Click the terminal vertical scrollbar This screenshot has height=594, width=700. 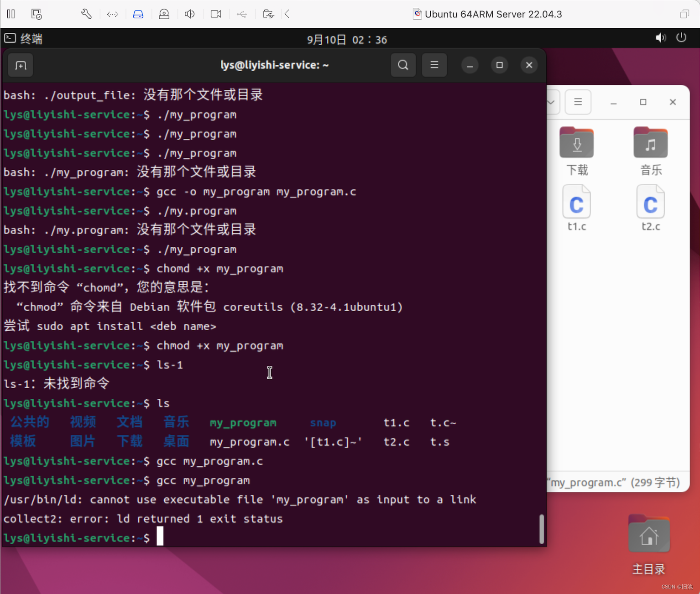[542, 529]
